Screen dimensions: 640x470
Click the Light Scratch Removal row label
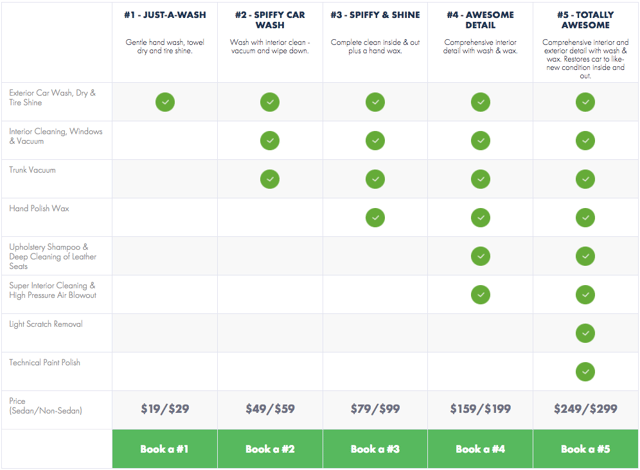pyautogui.click(x=46, y=324)
